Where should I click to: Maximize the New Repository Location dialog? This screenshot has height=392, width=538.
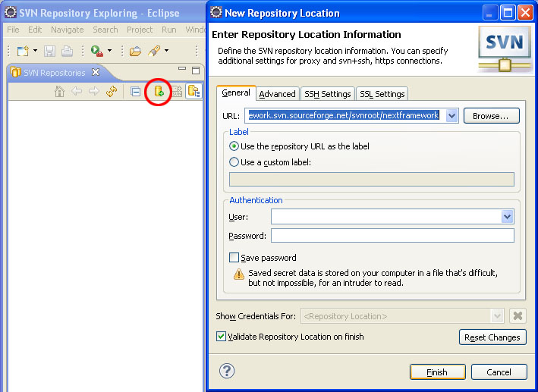[x=508, y=14]
